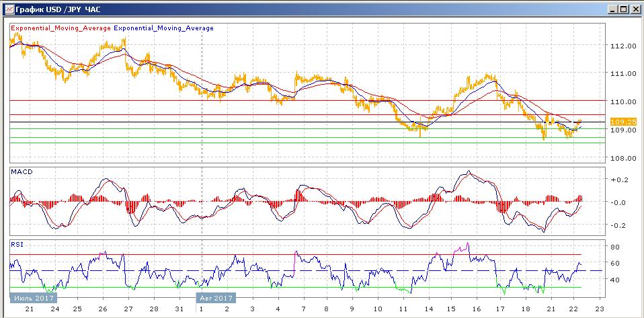Click date 16 on the time axis
The width and height of the screenshot is (644, 318).
pyautogui.click(x=477, y=309)
